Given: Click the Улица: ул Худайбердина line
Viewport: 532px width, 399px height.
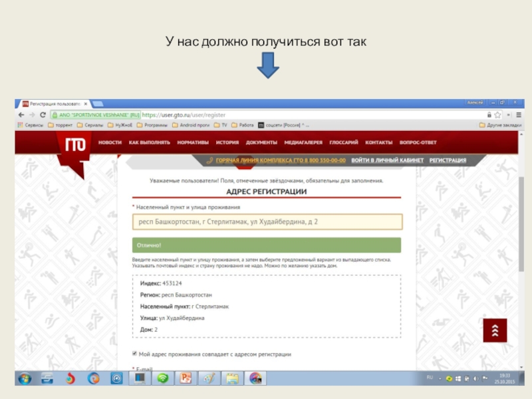Looking at the screenshot, I should (172, 318).
